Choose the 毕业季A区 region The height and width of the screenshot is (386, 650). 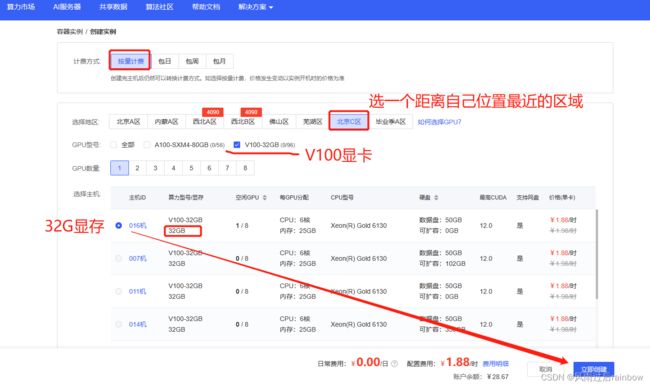(390, 121)
